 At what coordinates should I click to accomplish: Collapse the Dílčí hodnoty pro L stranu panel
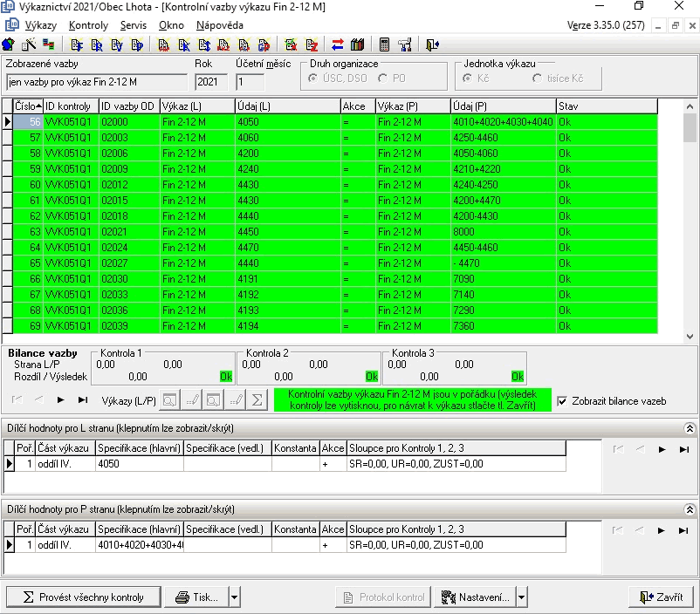pos(690,428)
